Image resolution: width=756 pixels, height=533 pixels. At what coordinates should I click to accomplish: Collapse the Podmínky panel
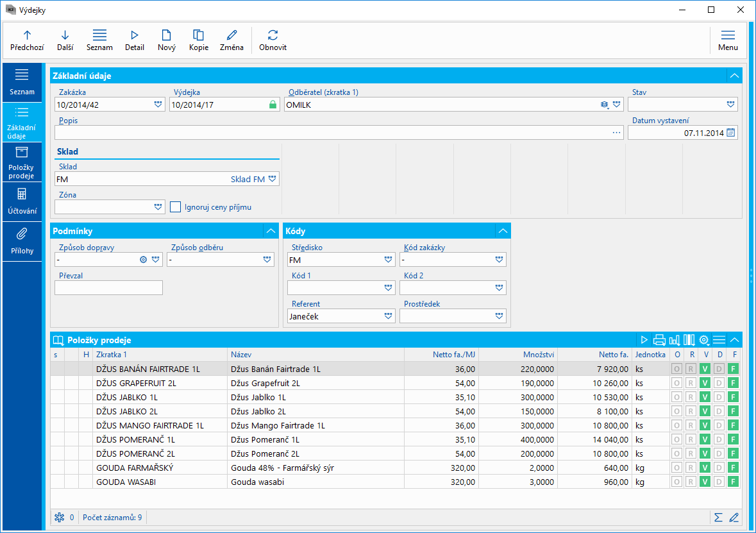pos(269,231)
